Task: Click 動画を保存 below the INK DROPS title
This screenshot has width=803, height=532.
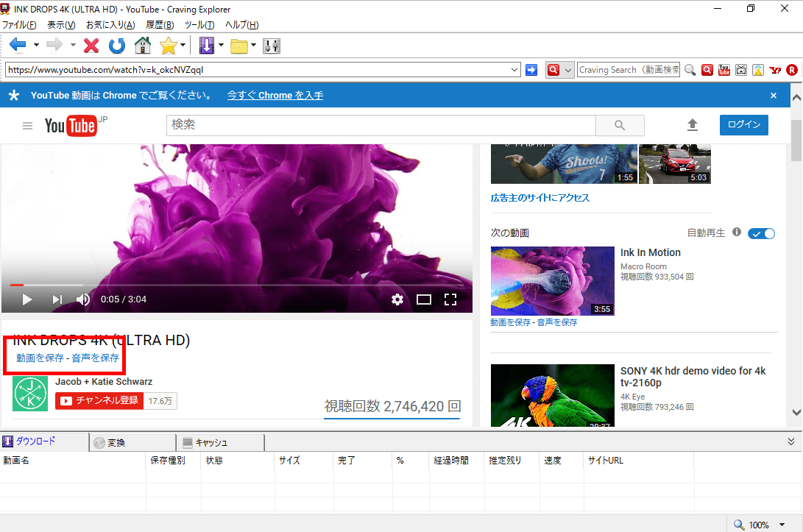Action: coord(40,358)
